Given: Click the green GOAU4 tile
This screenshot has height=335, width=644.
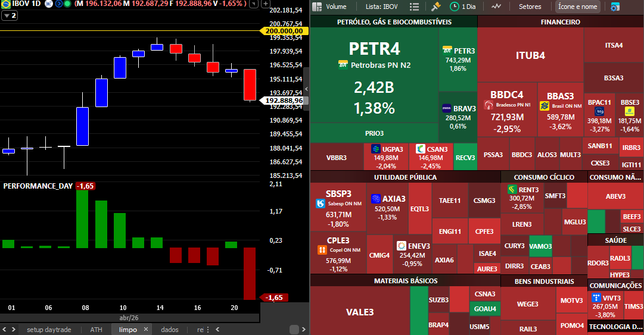Looking at the screenshot, I should tap(485, 309).
